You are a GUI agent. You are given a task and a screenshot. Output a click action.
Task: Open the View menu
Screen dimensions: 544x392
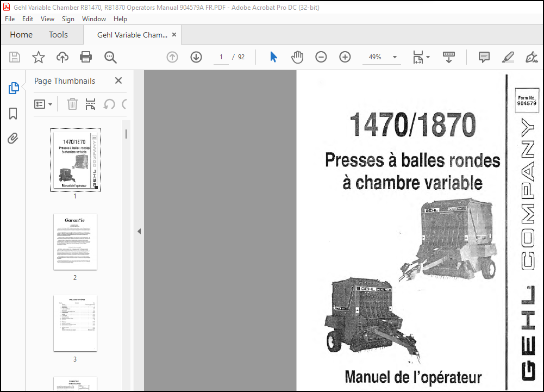pyautogui.click(x=47, y=19)
